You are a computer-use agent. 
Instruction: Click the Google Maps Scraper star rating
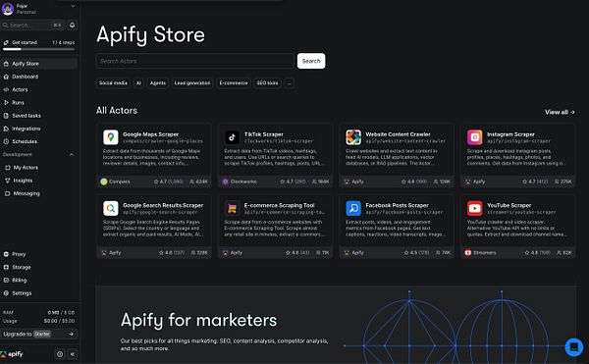(168, 182)
